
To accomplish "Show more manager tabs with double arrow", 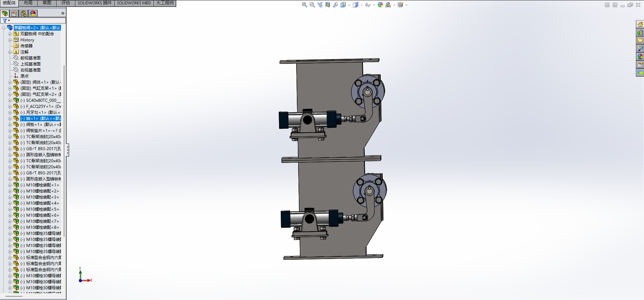I will pyautogui.click(x=63, y=13).
